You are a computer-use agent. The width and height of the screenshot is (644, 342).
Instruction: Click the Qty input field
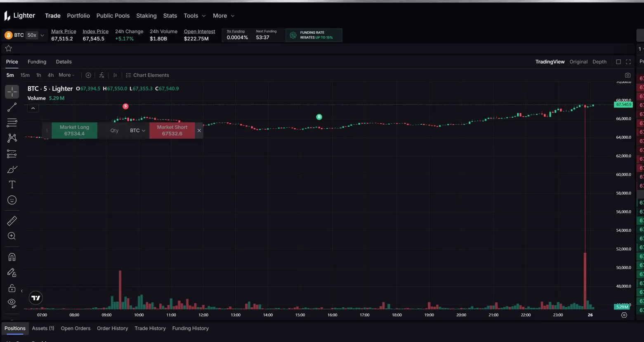click(x=114, y=131)
